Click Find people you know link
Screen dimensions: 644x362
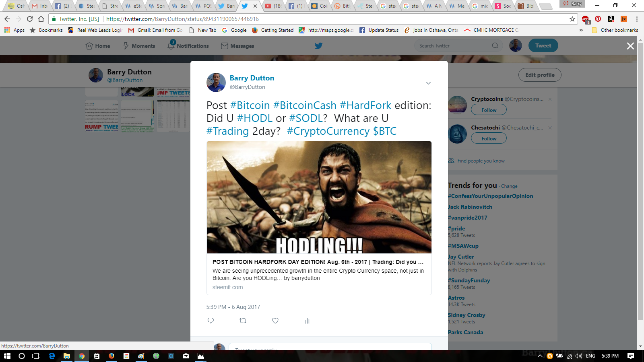tap(481, 161)
